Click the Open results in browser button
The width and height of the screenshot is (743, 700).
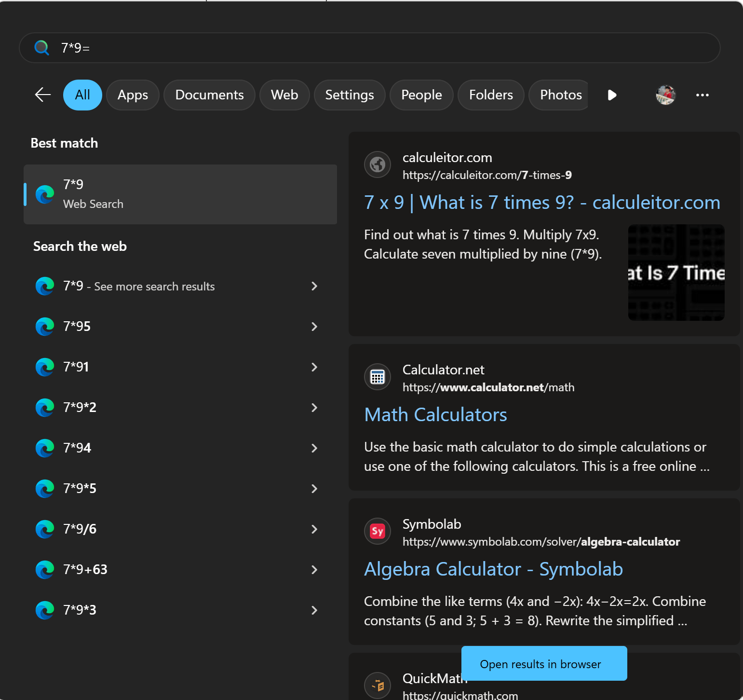click(544, 663)
